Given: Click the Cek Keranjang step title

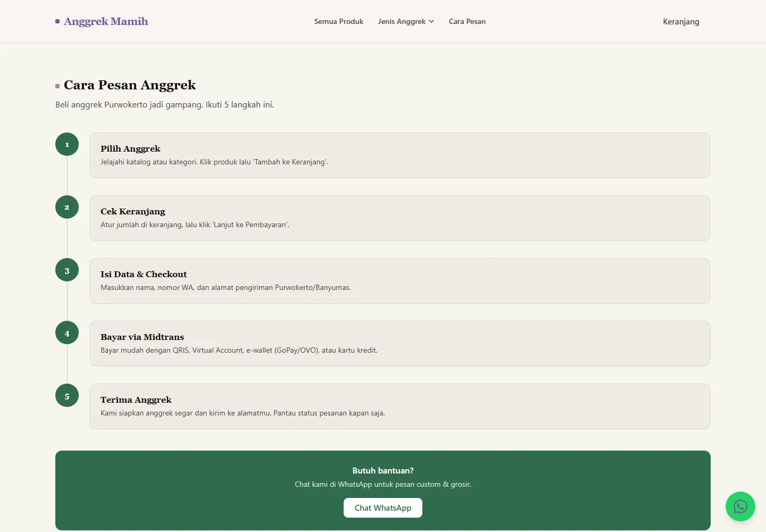Looking at the screenshot, I should click(x=133, y=211).
